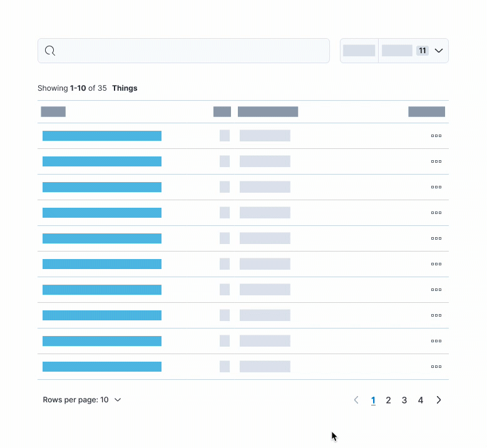Open actions menu for first table row
487x448 pixels.
coord(436,136)
